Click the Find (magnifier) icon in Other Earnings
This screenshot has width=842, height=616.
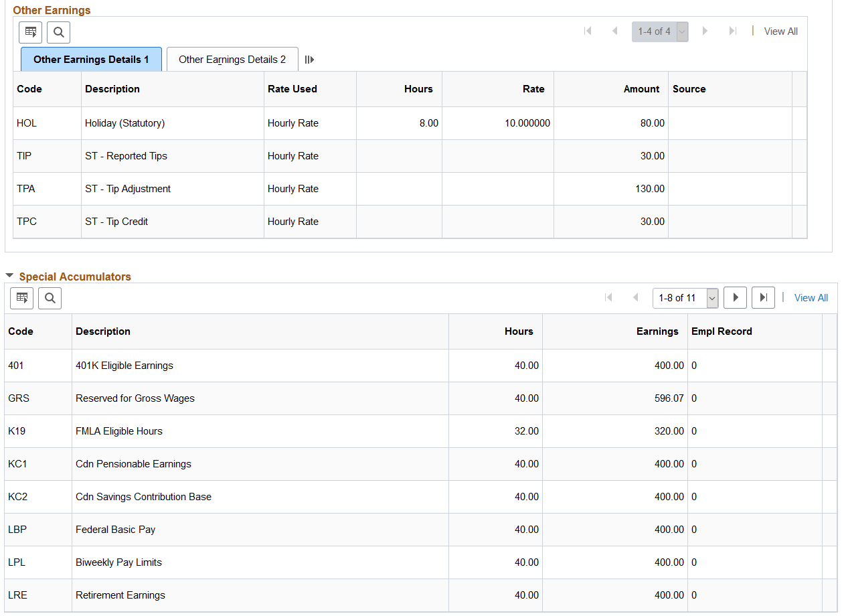click(58, 31)
